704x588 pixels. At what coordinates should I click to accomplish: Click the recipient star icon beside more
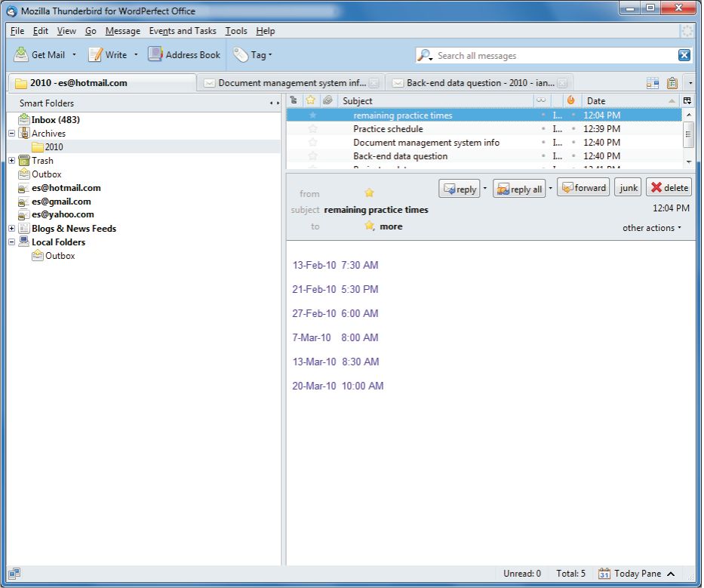point(369,226)
